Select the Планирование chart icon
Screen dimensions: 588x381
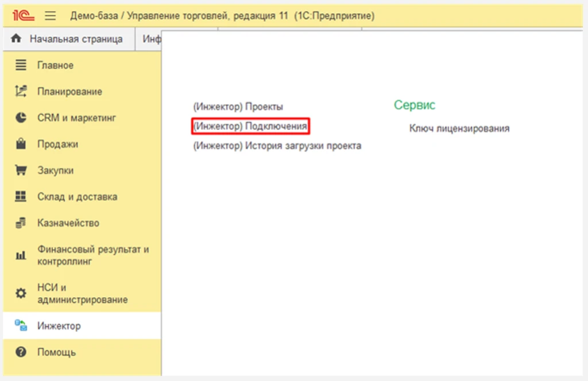click(x=21, y=91)
